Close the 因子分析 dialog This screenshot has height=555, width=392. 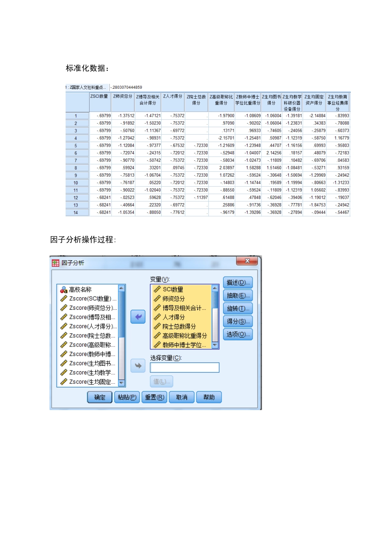coord(247,261)
